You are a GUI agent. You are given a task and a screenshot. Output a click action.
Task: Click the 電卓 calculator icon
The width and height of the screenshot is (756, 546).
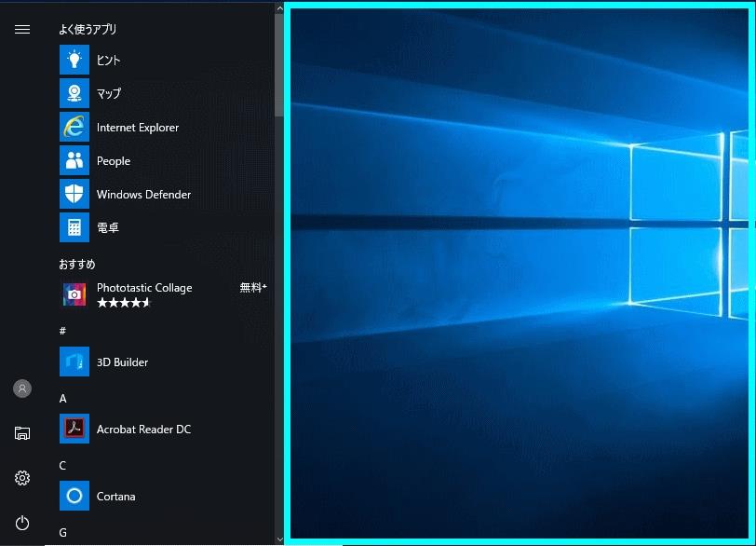[74, 227]
